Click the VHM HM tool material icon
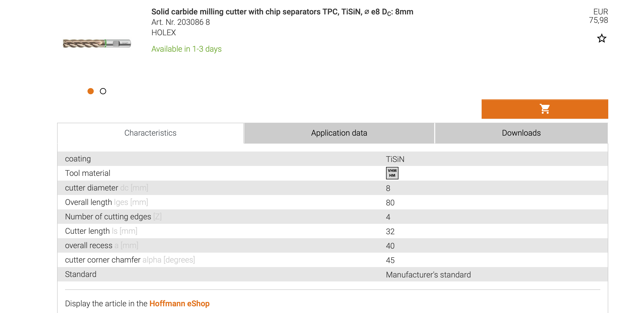Viewport: 644px width, 313px height. 392,173
